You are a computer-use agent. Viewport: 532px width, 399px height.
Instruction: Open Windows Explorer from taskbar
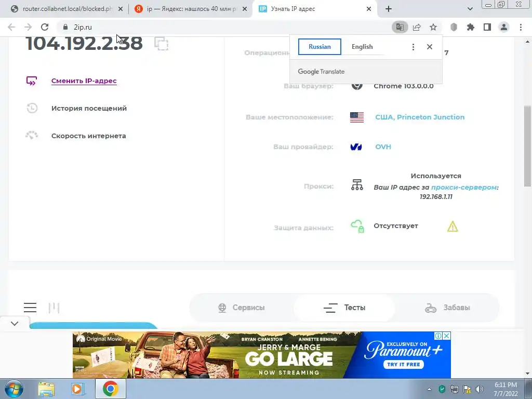click(x=46, y=389)
